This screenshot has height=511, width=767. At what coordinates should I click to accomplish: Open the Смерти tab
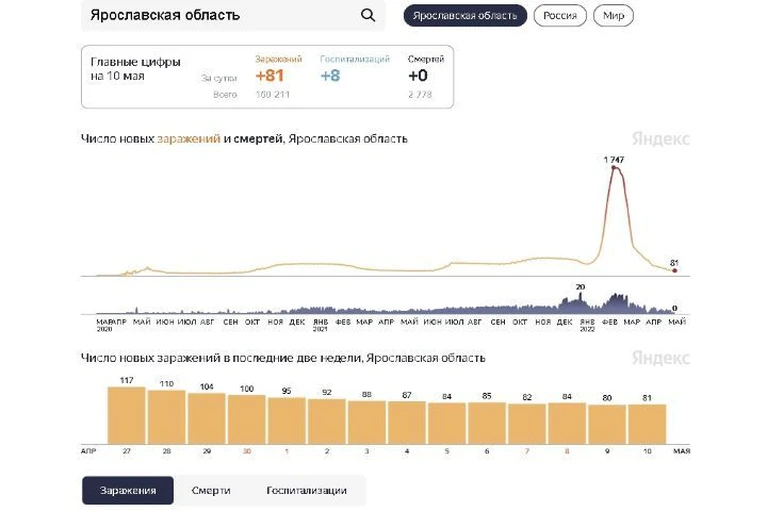211,490
